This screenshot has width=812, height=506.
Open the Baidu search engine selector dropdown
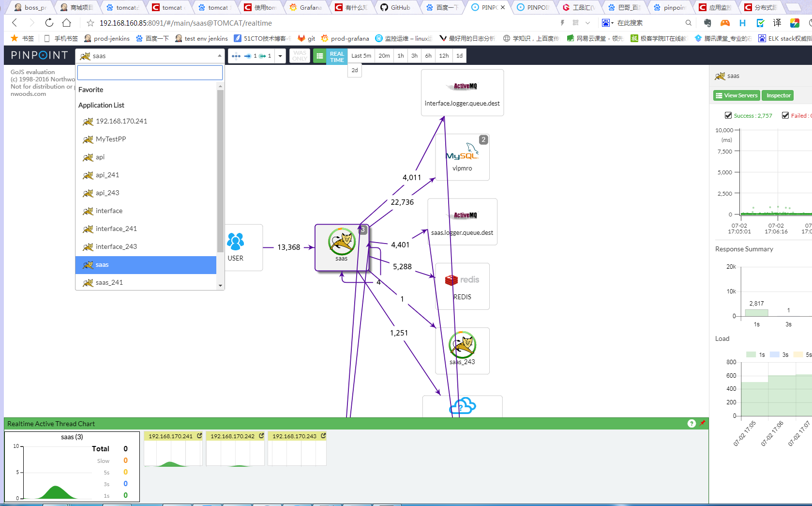[x=608, y=23]
